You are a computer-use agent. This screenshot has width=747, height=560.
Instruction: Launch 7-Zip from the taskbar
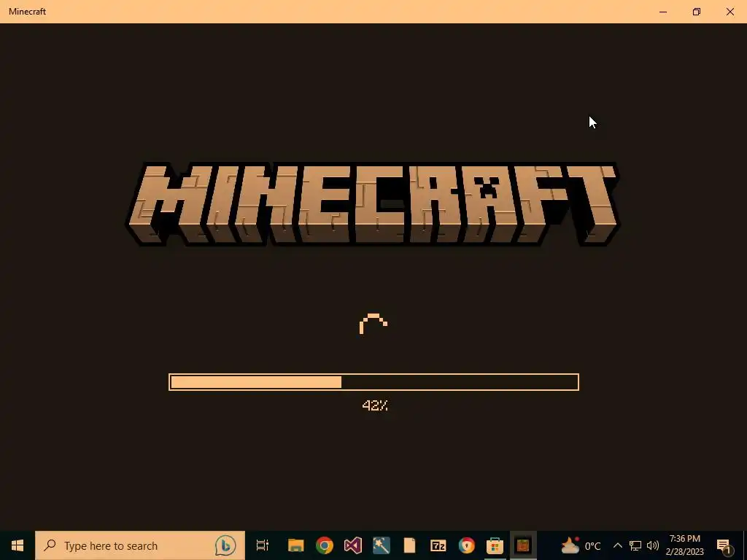438,545
